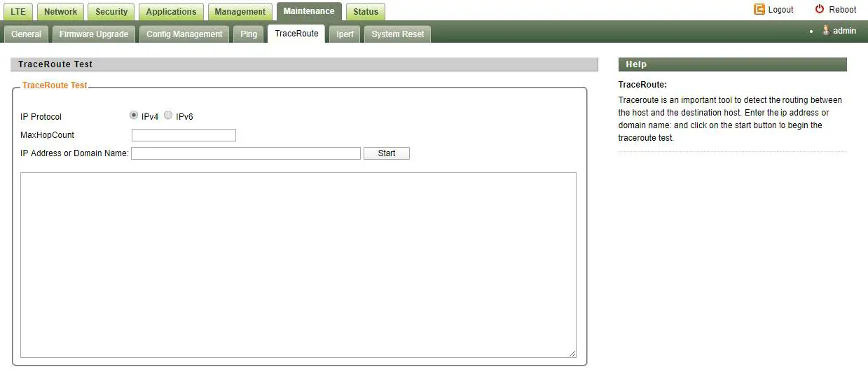Switch to the Ping sub-tab
Screen dimensions: 868x374
249,34
